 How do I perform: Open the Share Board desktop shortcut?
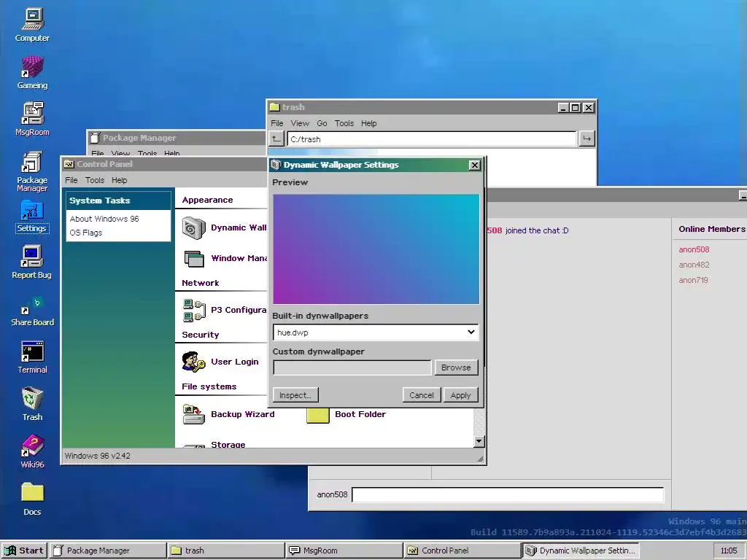coord(32,311)
